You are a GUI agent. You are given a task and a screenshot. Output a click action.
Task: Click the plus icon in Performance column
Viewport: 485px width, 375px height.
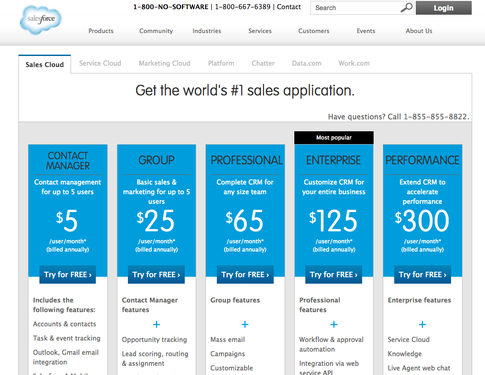tap(422, 324)
